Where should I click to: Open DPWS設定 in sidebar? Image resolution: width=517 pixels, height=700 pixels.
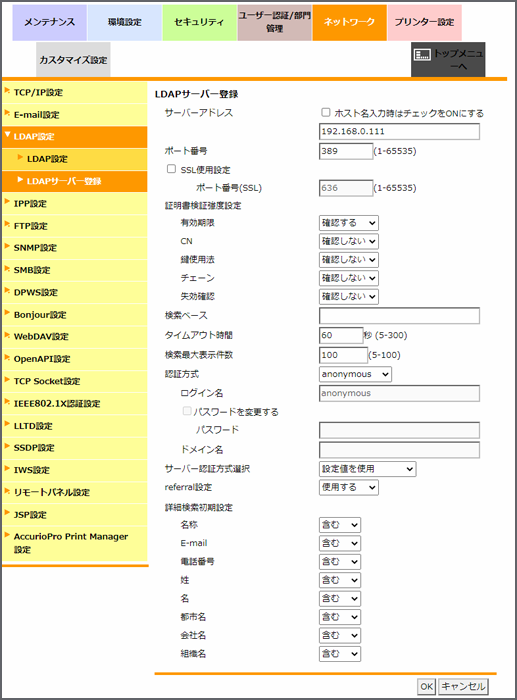[75, 292]
